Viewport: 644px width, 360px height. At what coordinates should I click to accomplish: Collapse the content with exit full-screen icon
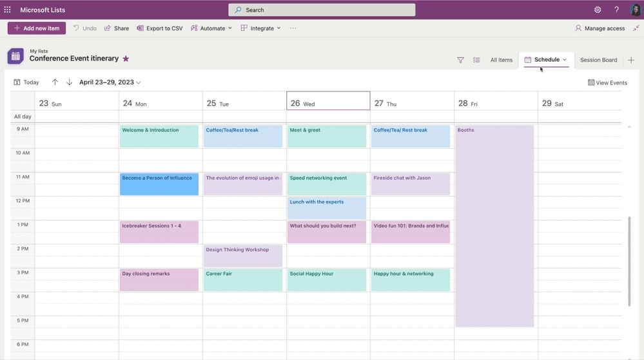point(636,28)
